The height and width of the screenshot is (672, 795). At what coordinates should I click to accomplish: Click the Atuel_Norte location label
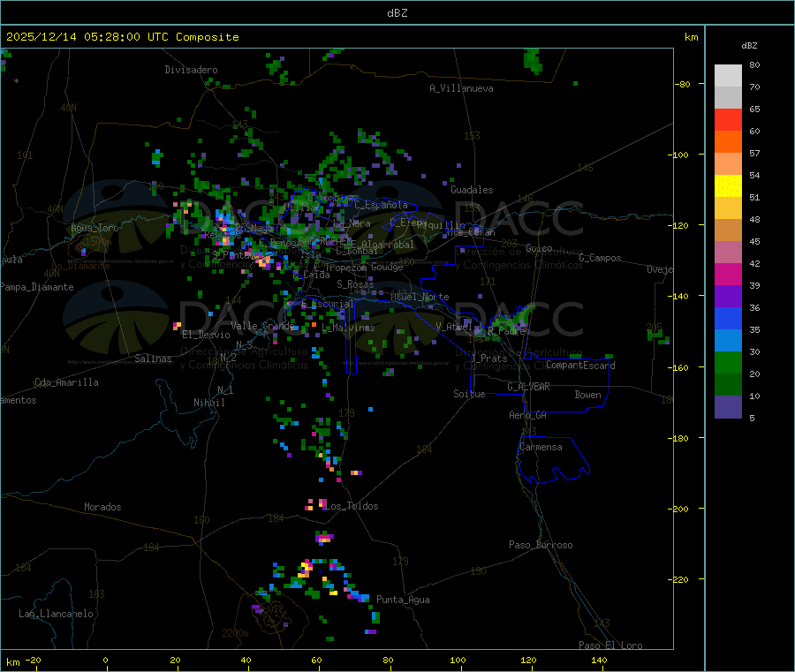pyautogui.click(x=420, y=297)
